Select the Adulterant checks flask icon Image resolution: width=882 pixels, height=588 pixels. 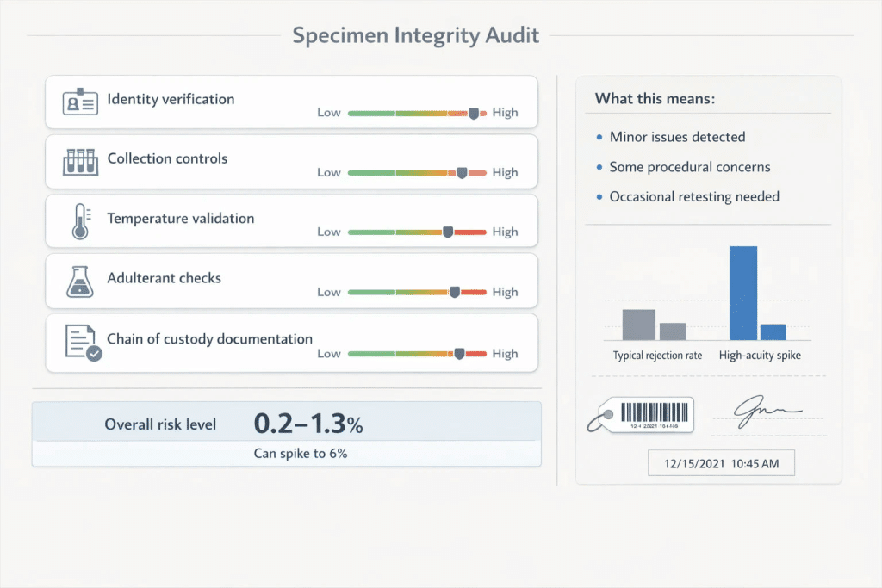[80, 282]
